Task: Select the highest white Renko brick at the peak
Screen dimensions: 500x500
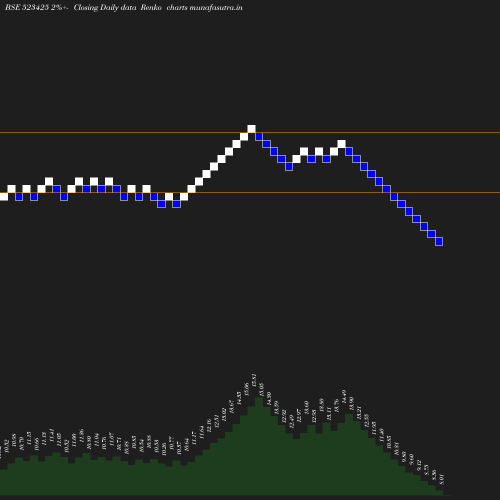Action: (251, 129)
